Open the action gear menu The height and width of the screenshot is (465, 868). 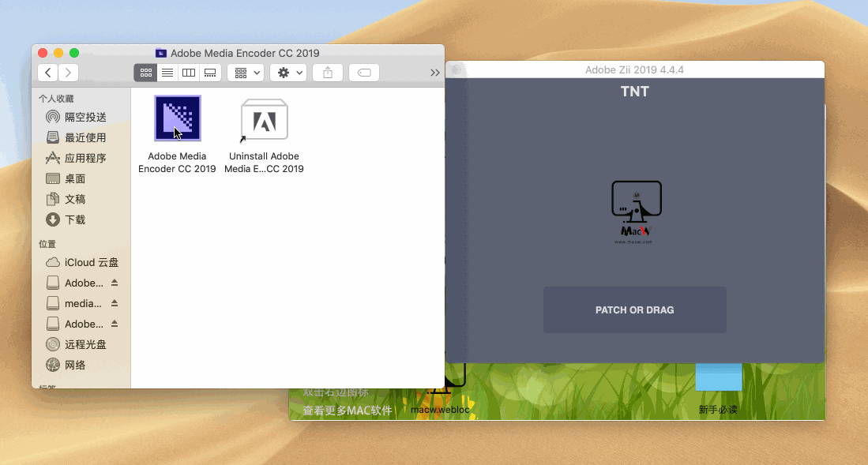tap(287, 72)
